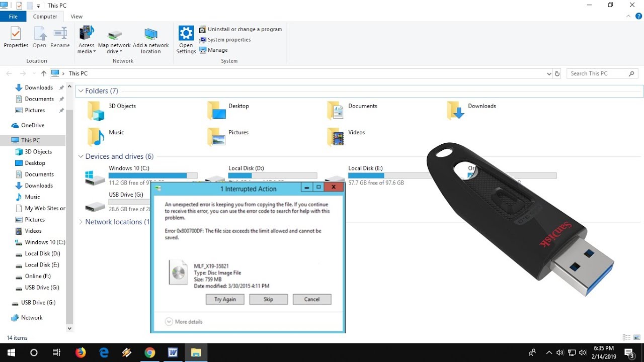Launch Firefox from the taskbar
The height and width of the screenshot is (362, 644).
click(80, 352)
